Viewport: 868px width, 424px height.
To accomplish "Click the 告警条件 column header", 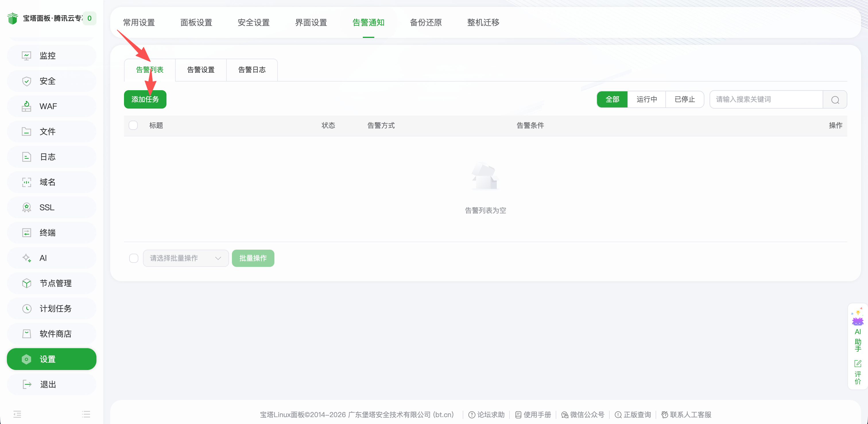I will [530, 126].
